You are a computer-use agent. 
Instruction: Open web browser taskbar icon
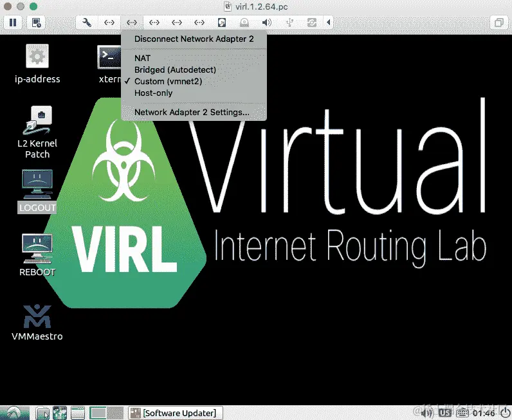pyautogui.click(x=60, y=413)
